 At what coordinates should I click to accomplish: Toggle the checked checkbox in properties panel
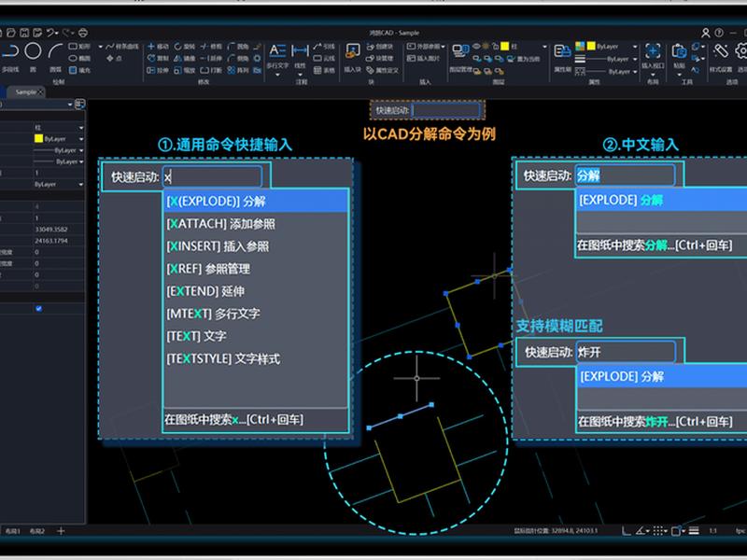point(38,309)
